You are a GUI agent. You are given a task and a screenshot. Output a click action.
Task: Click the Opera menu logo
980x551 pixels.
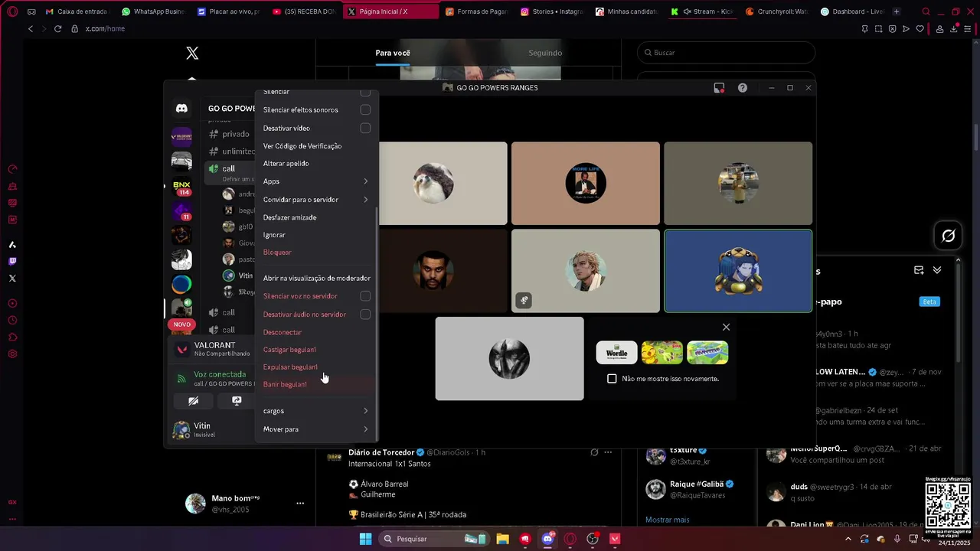pyautogui.click(x=12, y=11)
